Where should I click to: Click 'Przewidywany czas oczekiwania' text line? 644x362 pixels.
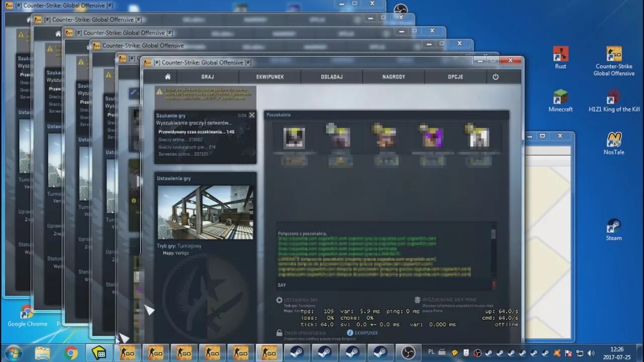coord(196,132)
